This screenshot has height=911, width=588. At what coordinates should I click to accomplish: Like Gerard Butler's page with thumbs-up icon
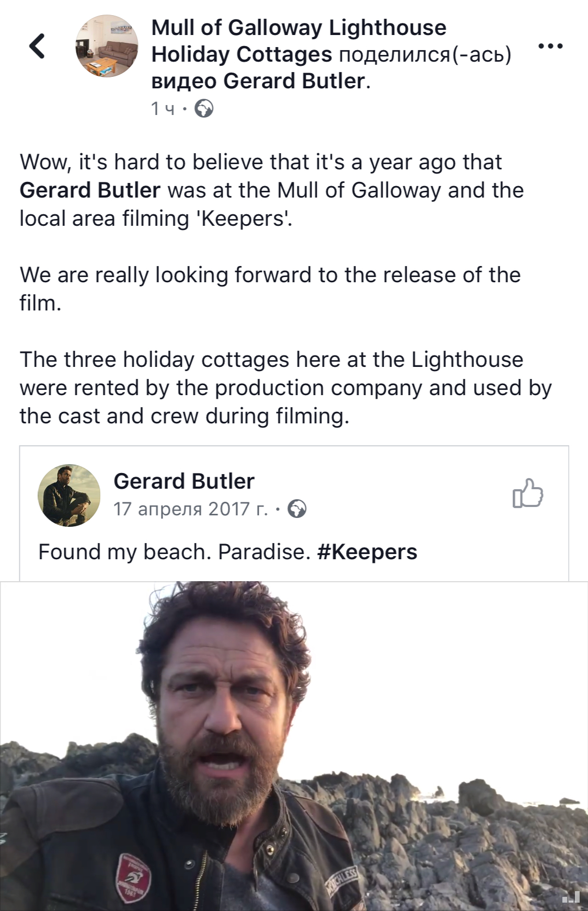[x=528, y=493]
